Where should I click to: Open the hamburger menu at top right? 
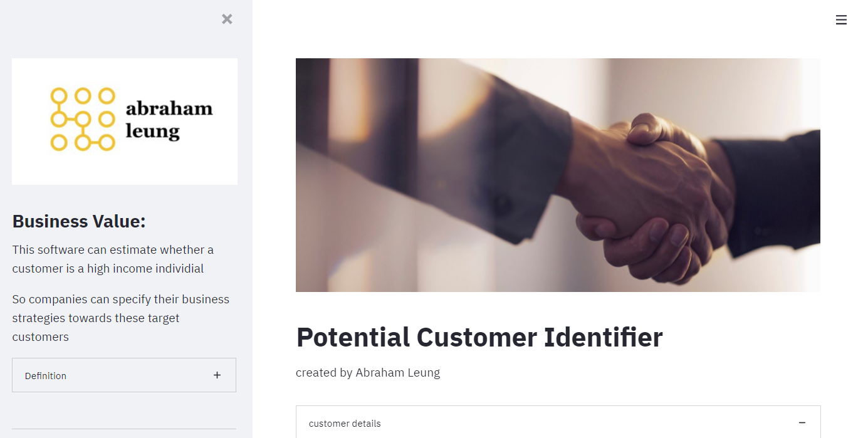(841, 20)
